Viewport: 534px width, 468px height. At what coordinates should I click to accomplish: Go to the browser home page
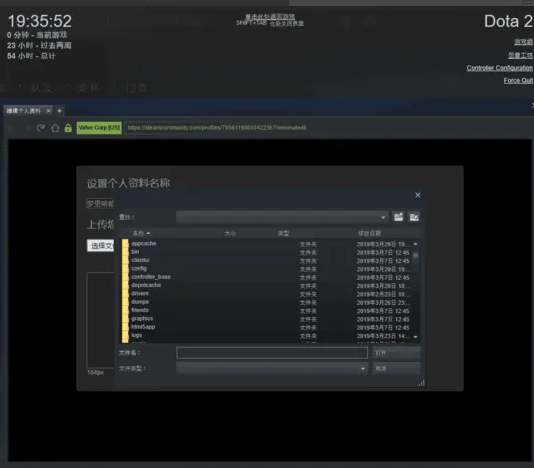tap(55, 128)
